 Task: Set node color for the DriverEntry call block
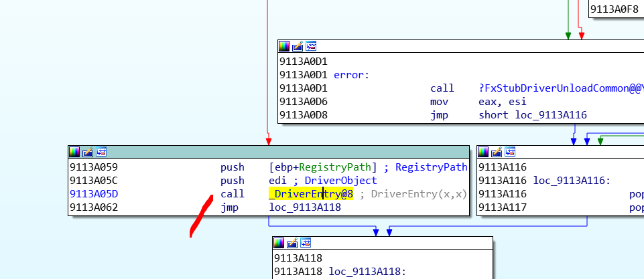point(74,152)
